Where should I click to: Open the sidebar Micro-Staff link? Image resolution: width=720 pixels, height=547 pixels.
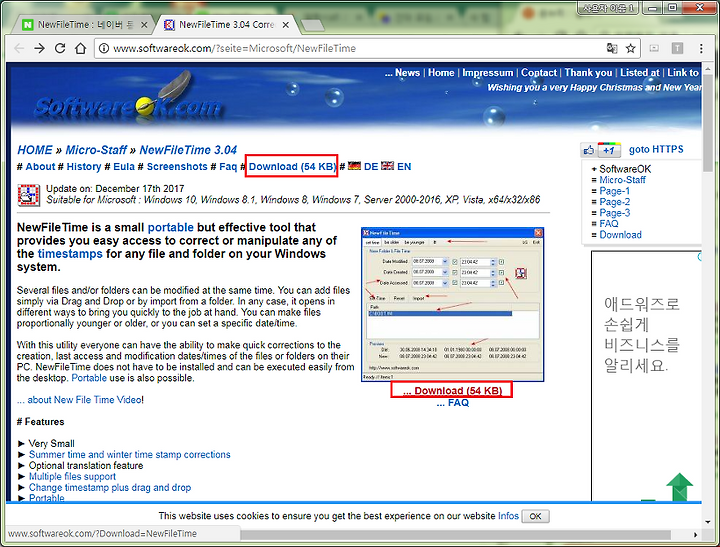(x=622, y=180)
